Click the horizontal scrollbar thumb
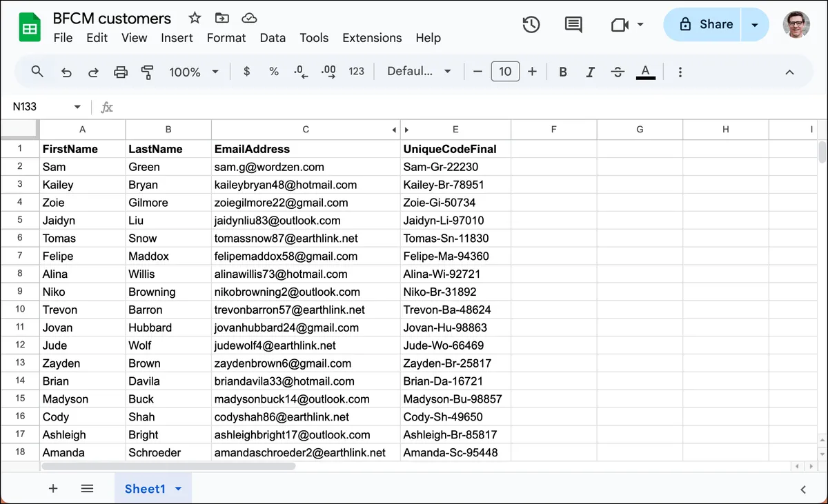The image size is (828, 504). [168, 467]
